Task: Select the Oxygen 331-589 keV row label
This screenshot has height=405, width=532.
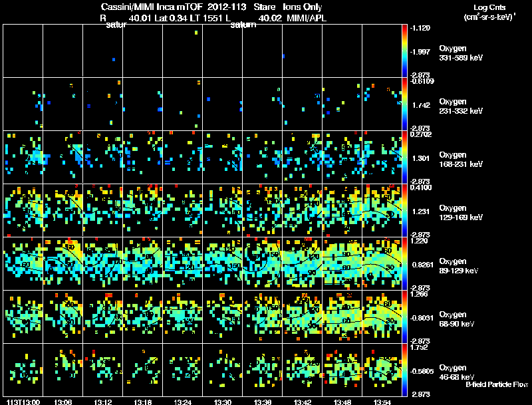Action: (461, 53)
